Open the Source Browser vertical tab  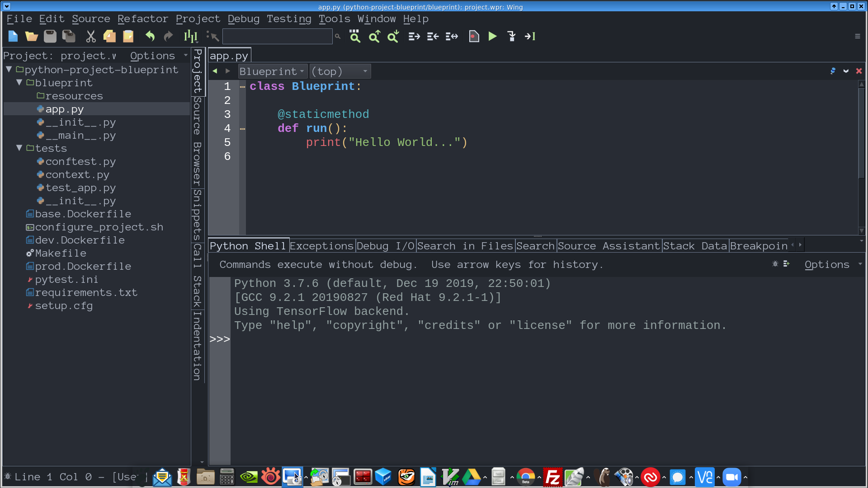198,141
